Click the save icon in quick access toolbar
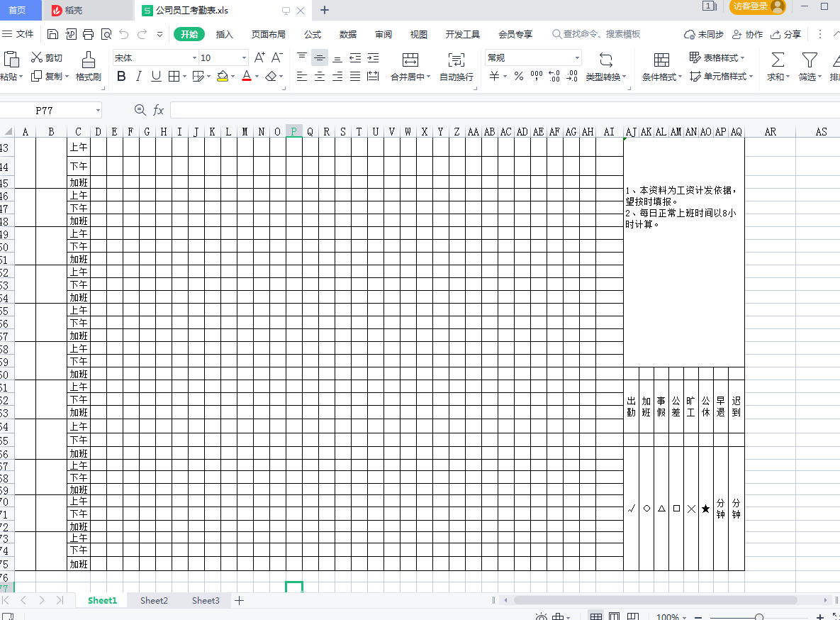Image resolution: width=840 pixels, height=620 pixels. click(x=53, y=34)
